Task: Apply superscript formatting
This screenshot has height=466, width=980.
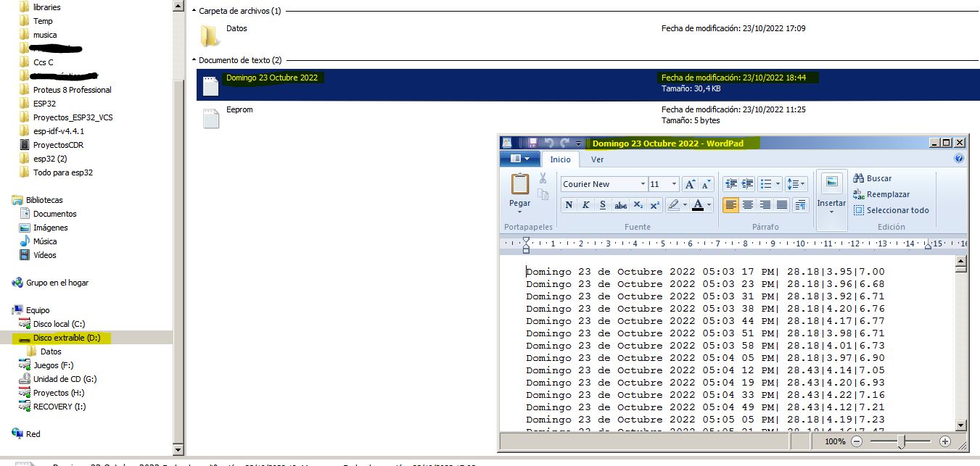Action: [654, 205]
